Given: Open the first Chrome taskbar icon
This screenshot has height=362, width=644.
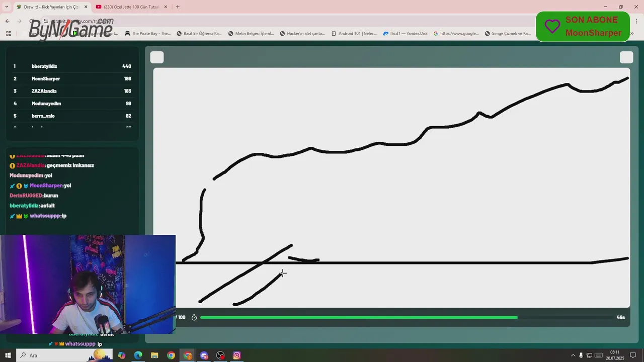Looking at the screenshot, I should click(x=171, y=355).
